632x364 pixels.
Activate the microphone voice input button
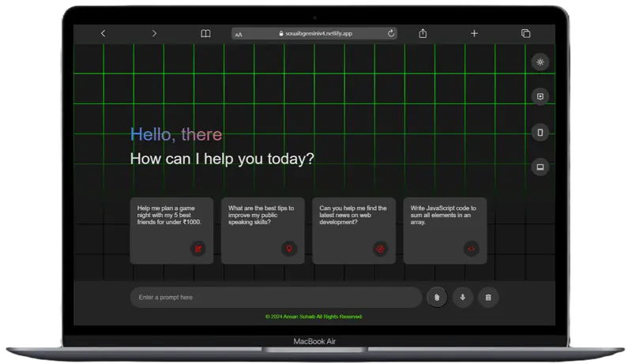(462, 298)
